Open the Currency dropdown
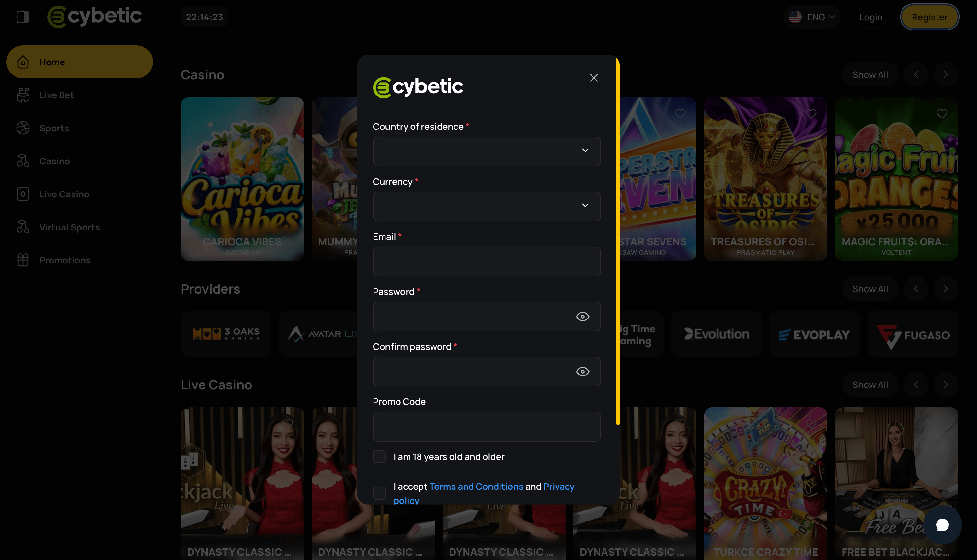The width and height of the screenshot is (977, 560). [487, 207]
